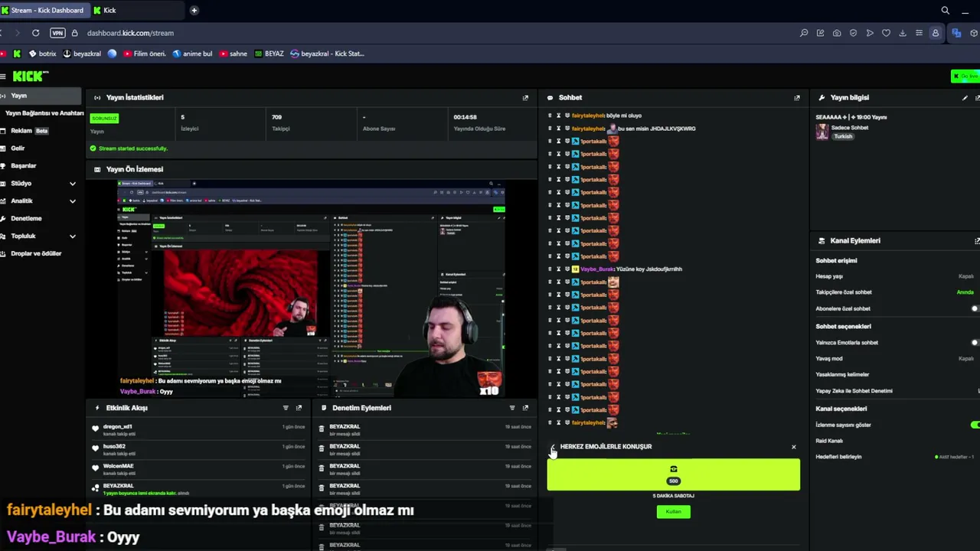Open the browser tab search magnifier
The width and height of the screenshot is (980, 551).
pyautogui.click(x=945, y=11)
